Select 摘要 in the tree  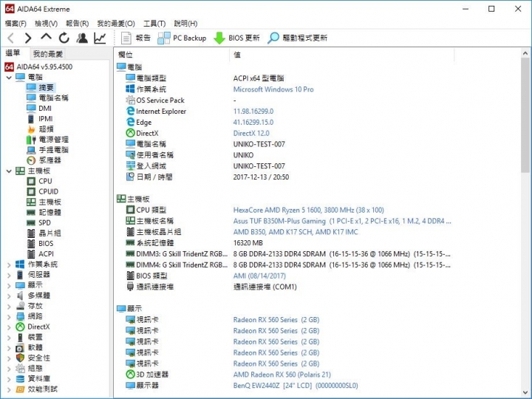[x=41, y=87]
